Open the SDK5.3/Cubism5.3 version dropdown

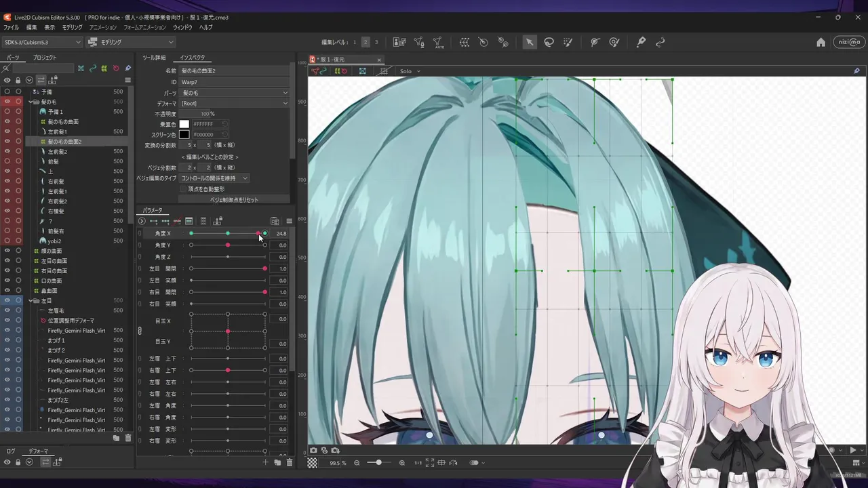[41, 42]
